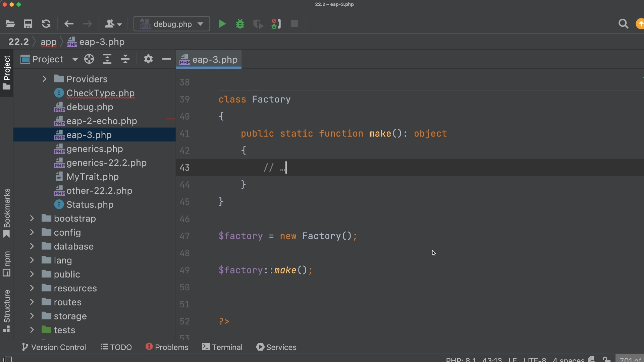Screen dimensions: 644x362
Task: Click Run with Coverage shield icon
Action: pos(258,24)
